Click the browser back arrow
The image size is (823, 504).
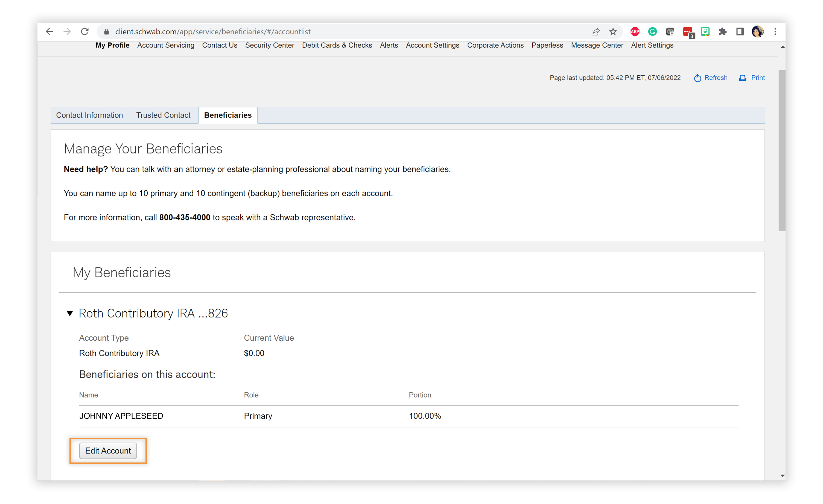[49, 31]
